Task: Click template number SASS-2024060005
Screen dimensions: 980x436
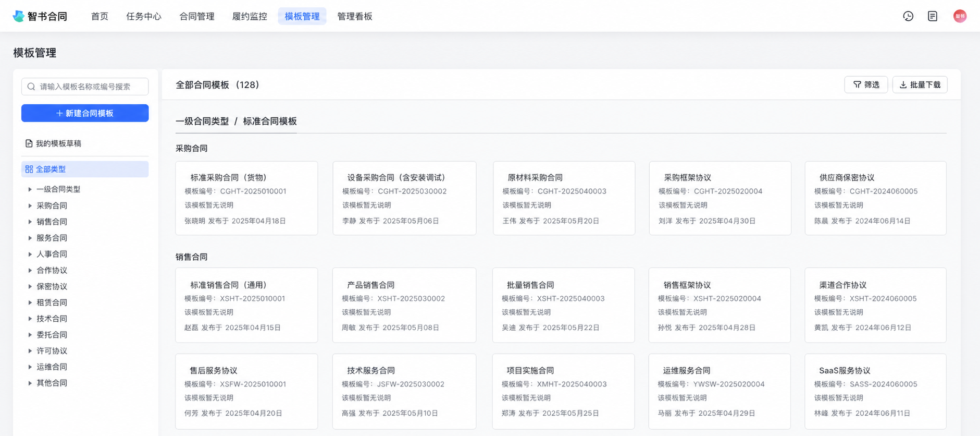Action: point(884,384)
